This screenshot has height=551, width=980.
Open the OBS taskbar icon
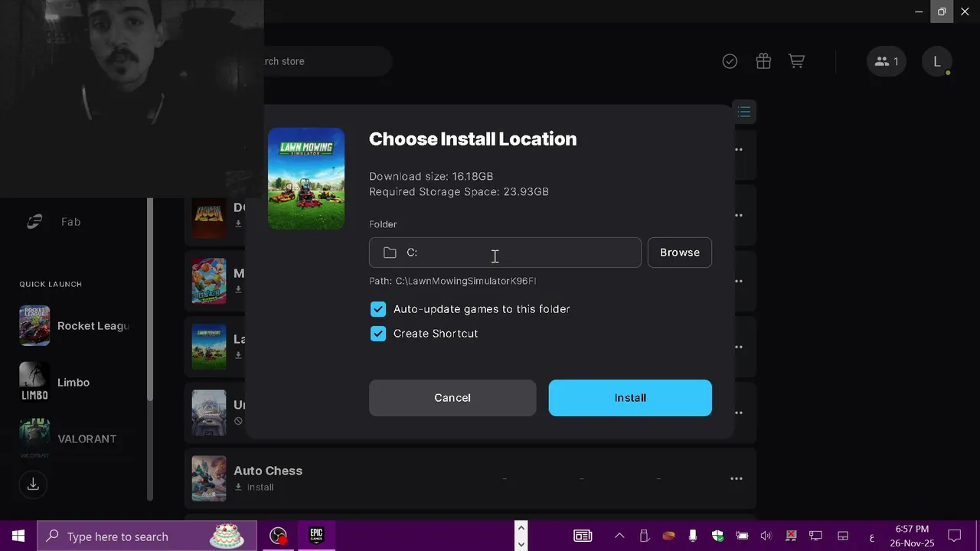coord(279,536)
